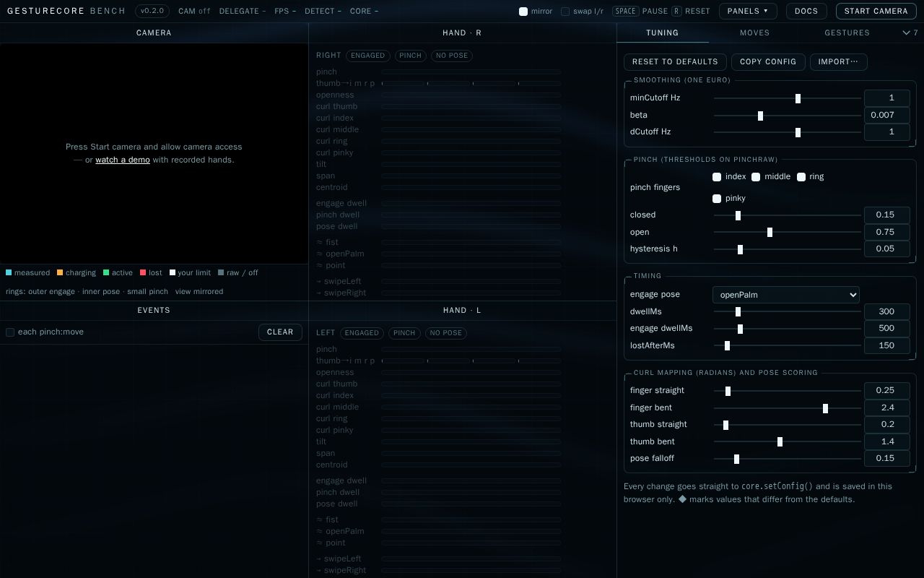Click the IMPORT… button

[838, 61]
